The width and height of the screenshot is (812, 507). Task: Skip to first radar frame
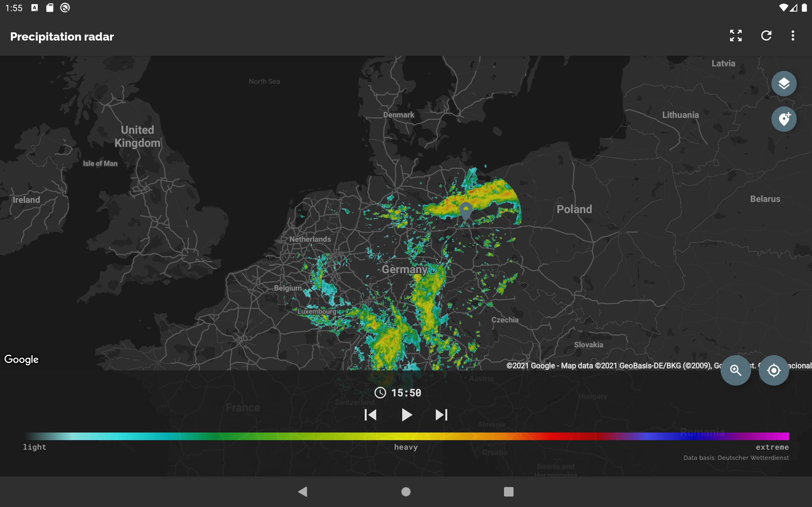click(370, 415)
